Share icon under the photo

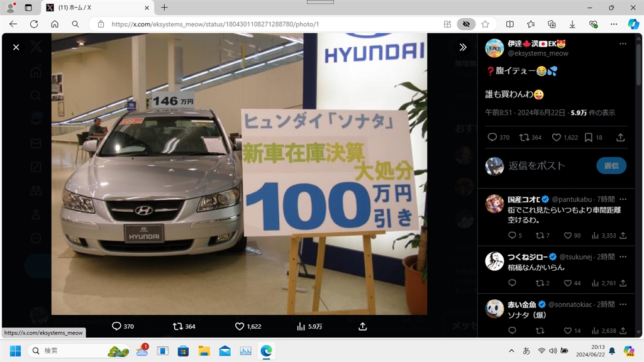point(363,326)
